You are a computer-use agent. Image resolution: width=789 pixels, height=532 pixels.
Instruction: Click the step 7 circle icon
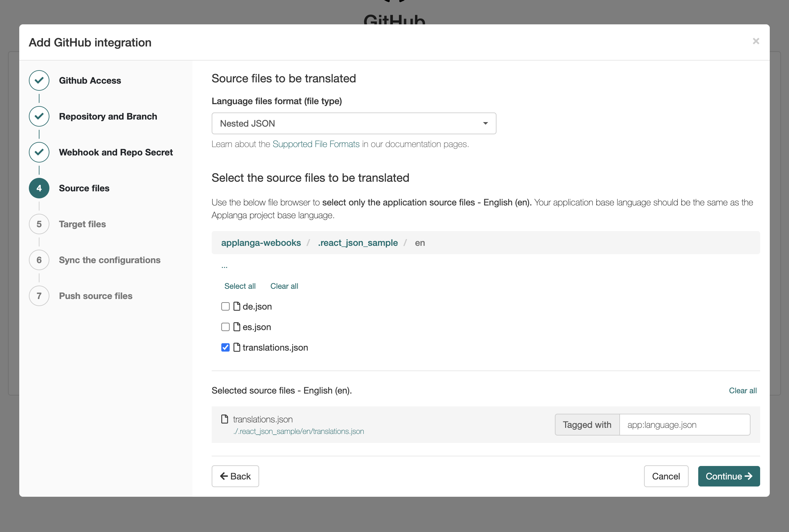click(x=39, y=296)
